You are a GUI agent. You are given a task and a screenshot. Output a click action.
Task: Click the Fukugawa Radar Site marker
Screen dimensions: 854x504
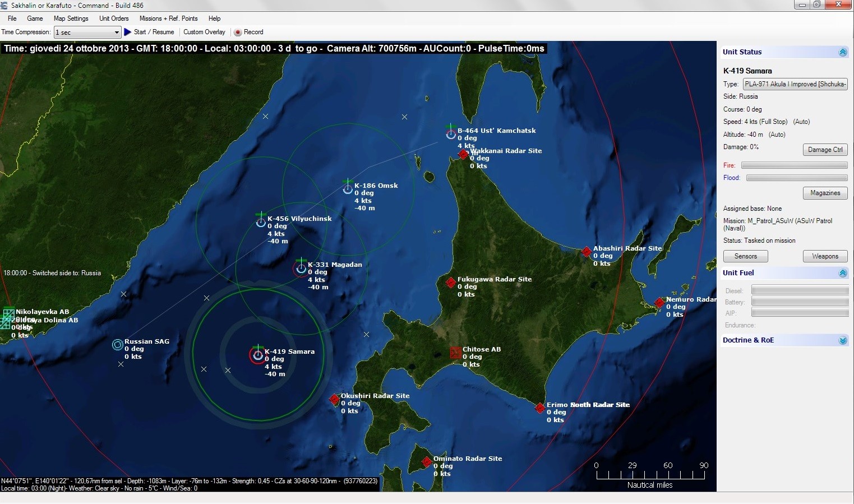pyautogui.click(x=451, y=283)
